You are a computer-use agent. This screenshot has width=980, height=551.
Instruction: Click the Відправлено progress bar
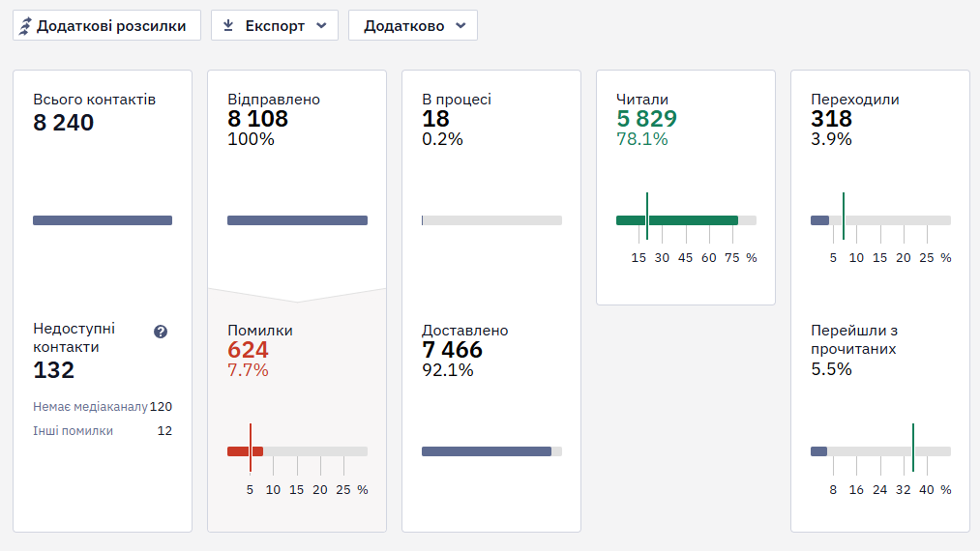coord(298,219)
